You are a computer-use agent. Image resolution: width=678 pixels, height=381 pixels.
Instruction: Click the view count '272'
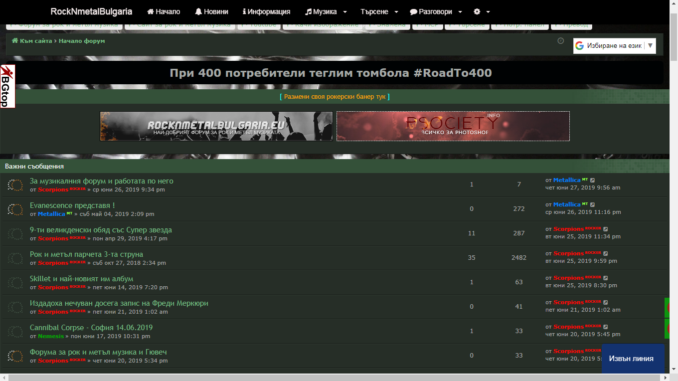click(x=519, y=209)
